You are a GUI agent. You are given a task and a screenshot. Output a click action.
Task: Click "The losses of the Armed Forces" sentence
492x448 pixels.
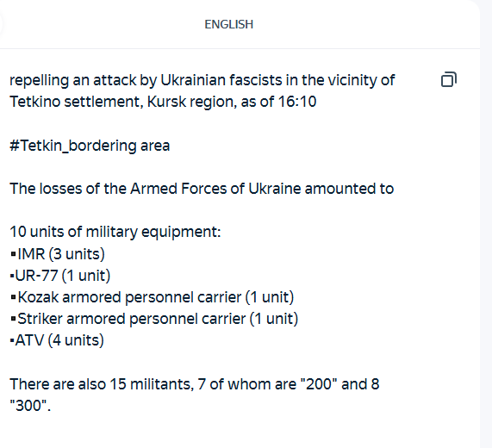pos(202,189)
